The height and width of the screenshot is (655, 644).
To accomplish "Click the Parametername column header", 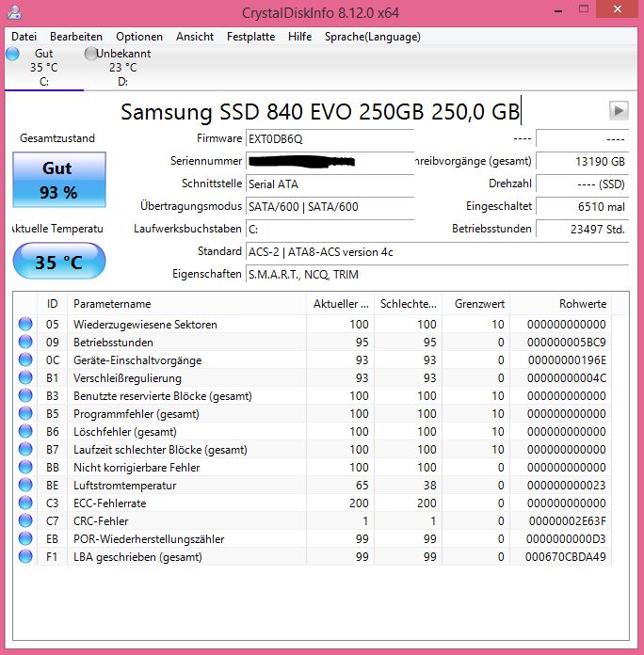I will [x=186, y=304].
